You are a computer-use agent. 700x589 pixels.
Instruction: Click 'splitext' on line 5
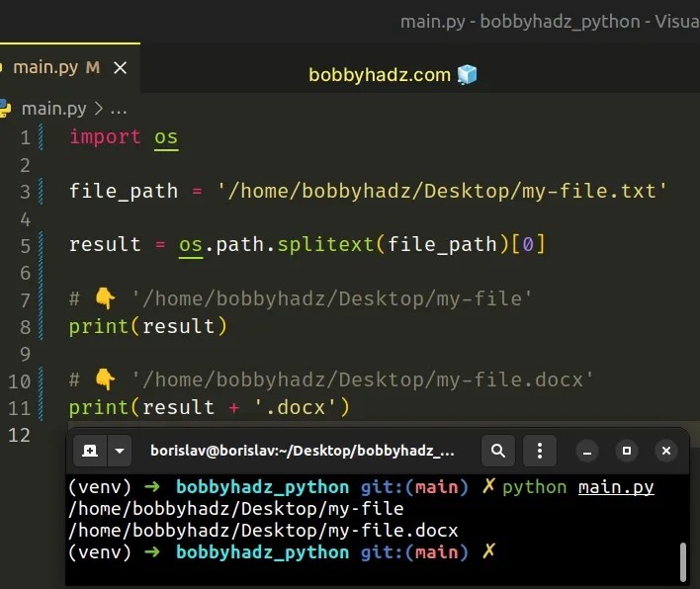(x=326, y=244)
